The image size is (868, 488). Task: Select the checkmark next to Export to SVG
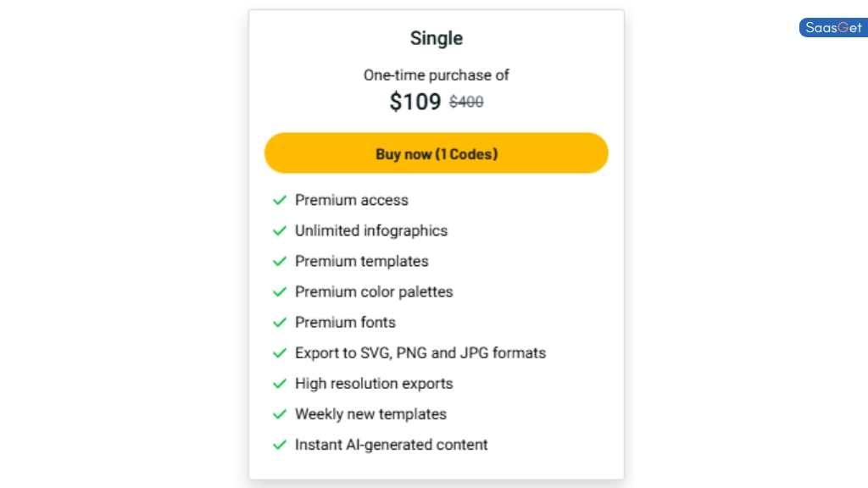click(x=280, y=352)
